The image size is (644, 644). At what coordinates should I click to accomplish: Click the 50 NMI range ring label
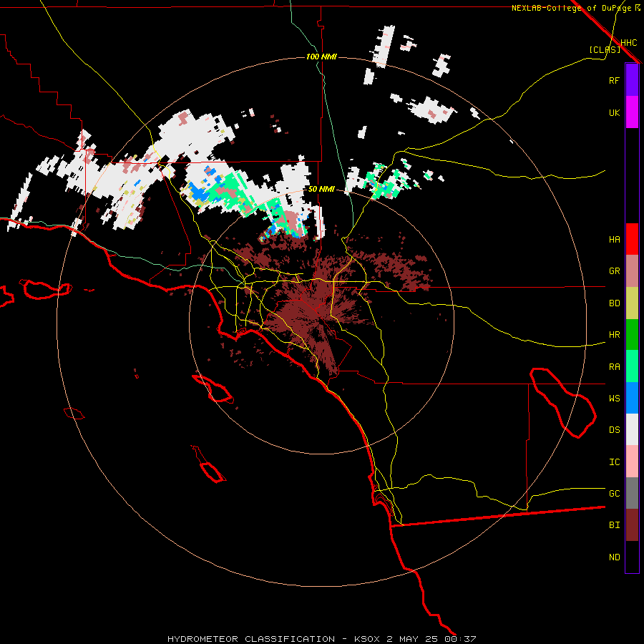[x=321, y=189]
